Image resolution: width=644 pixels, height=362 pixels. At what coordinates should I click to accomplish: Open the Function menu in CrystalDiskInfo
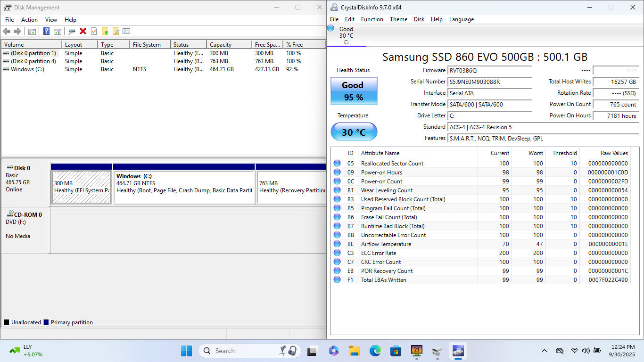372,19
